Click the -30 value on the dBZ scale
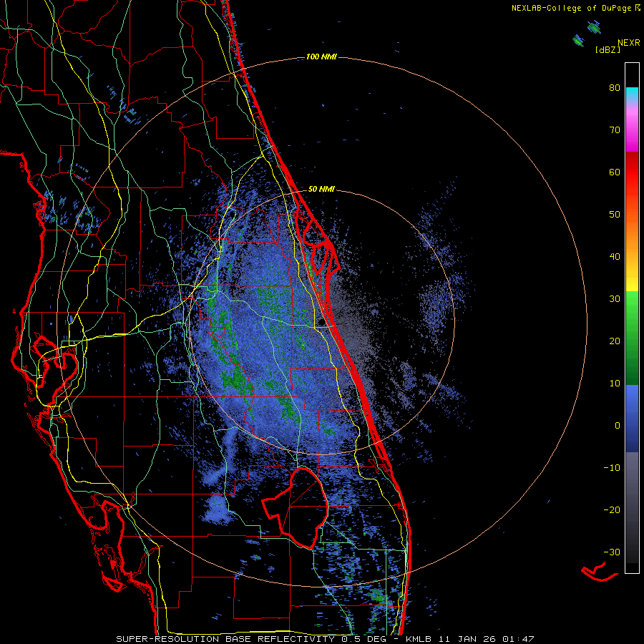This screenshot has height=644, width=644. [x=612, y=552]
